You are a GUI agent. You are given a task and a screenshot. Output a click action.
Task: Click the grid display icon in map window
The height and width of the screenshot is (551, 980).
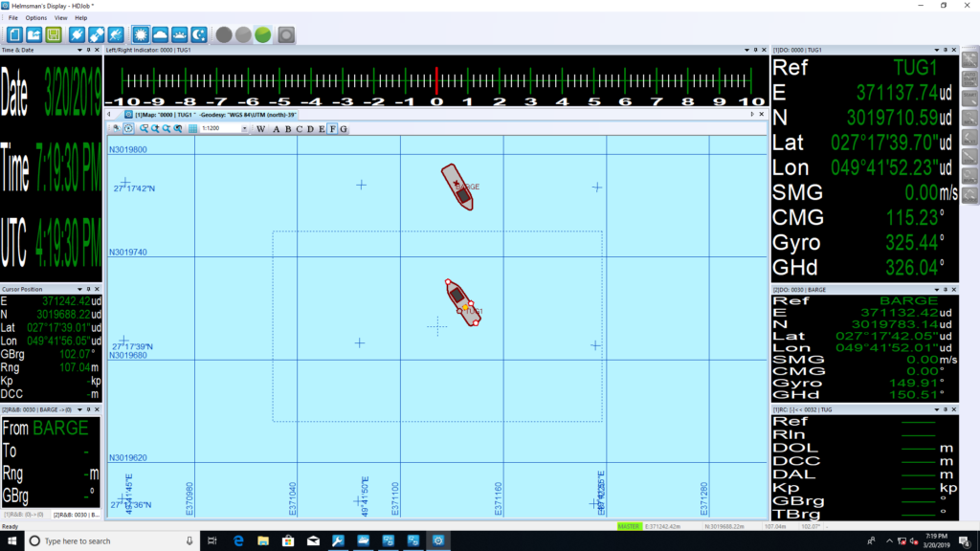(x=192, y=128)
